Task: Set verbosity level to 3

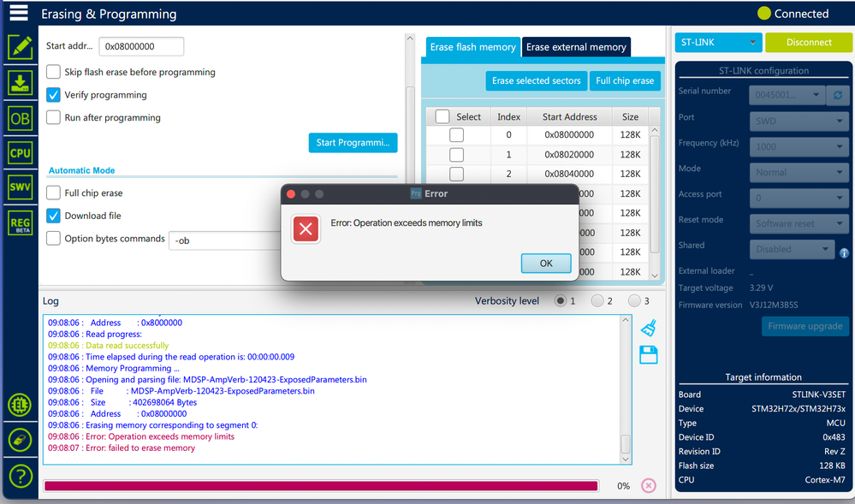Action: point(634,300)
